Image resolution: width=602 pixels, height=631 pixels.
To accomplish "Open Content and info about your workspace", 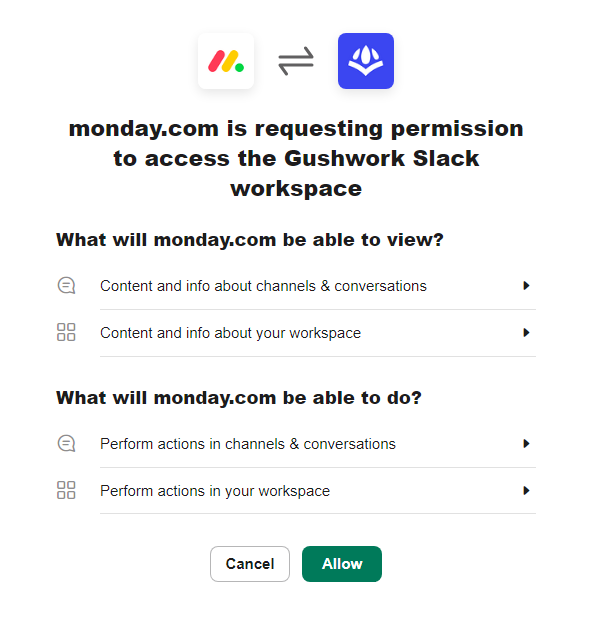I will (296, 333).
